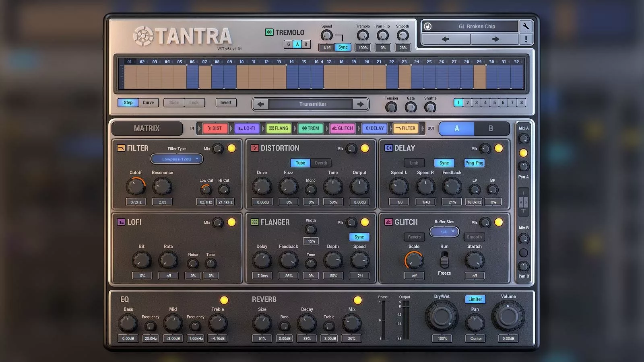This screenshot has height=362, width=644.
Task: Toggle the Flanger module on/off light
Action: point(365,222)
